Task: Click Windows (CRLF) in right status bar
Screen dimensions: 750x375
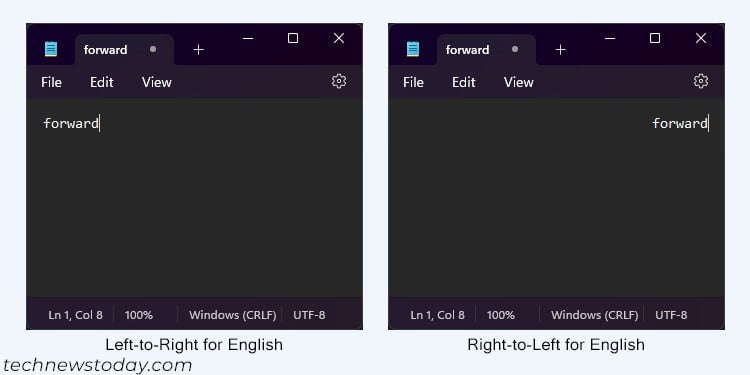Action: 595,315
